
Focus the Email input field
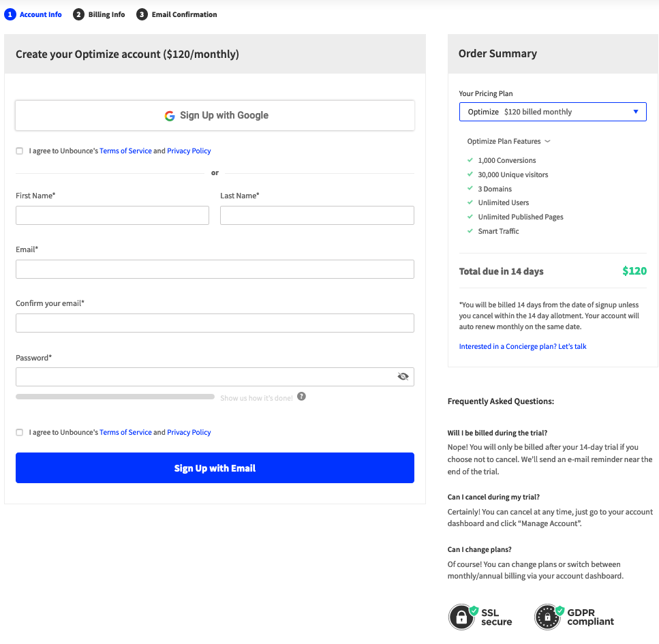215,269
